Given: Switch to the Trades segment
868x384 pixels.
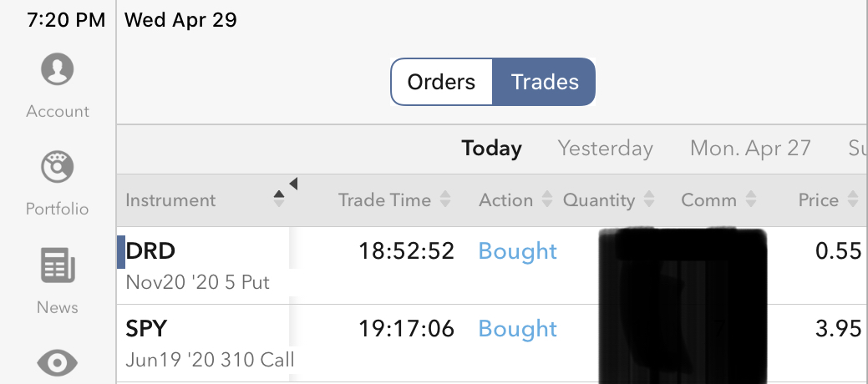Looking at the screenshot, I should (545, 82).
